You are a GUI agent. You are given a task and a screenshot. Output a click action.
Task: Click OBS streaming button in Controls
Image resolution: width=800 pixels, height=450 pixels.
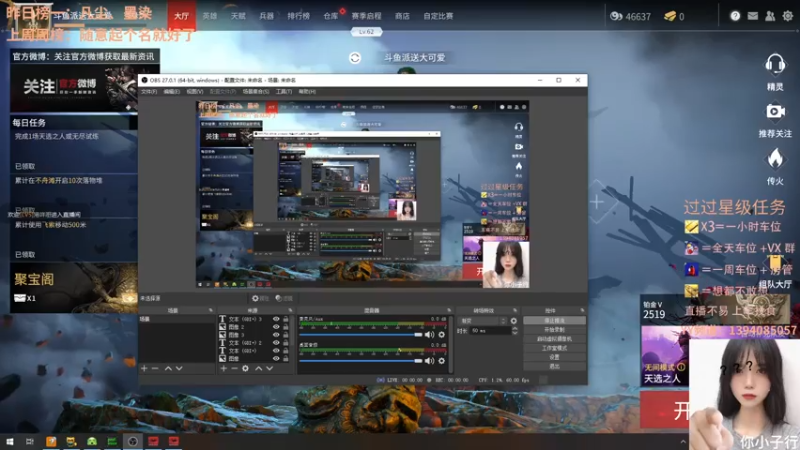pyautogui.click(x=555, y=321)
